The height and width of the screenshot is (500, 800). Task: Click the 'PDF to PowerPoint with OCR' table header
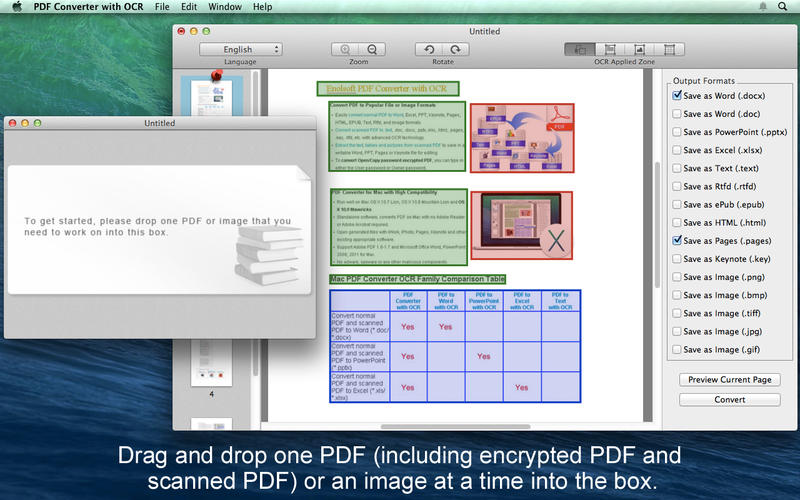pyautogui.click(x=484, y=301)
